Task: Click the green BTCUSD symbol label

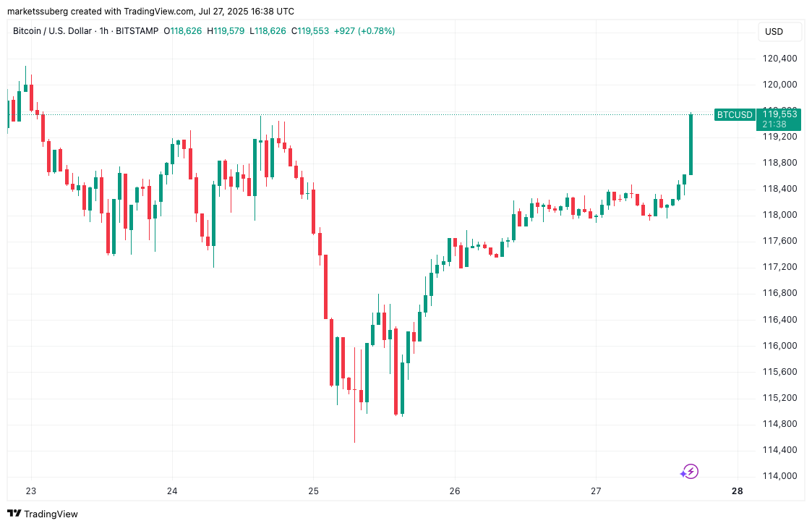Action: [x=734, y=114]
